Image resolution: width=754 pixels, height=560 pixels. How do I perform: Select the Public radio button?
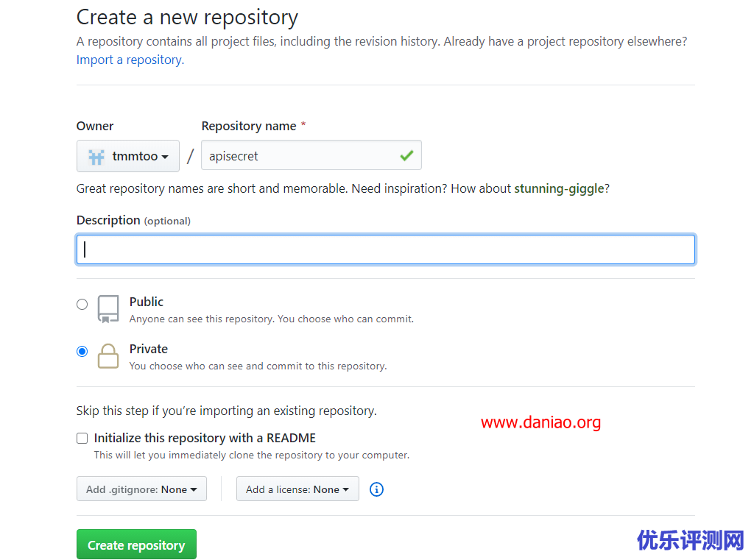tap(82, 304)
